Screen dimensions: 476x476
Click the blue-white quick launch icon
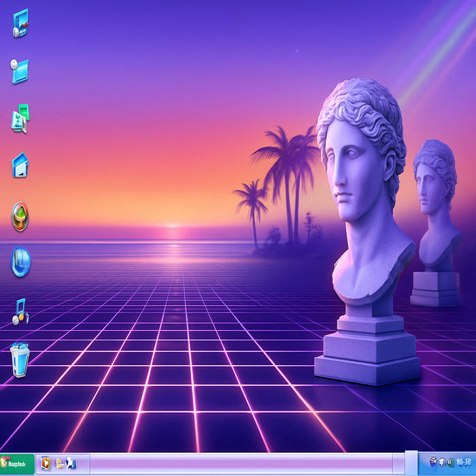tap(71, 464)
